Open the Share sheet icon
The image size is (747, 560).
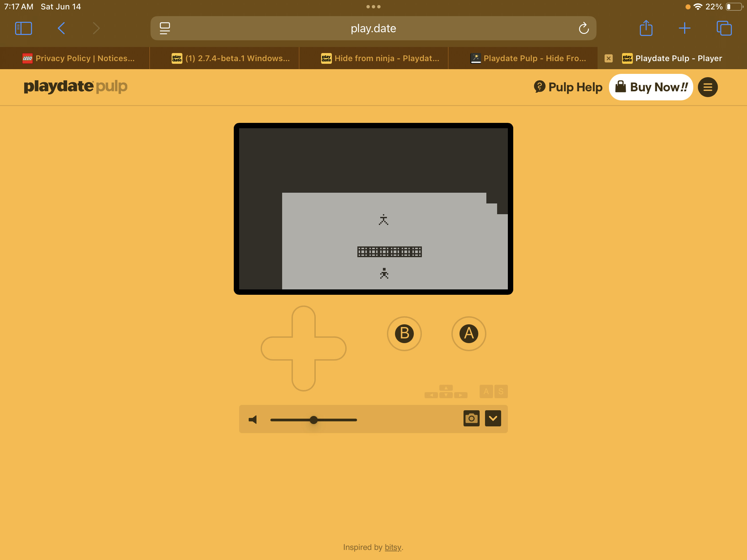pos(646,28)
